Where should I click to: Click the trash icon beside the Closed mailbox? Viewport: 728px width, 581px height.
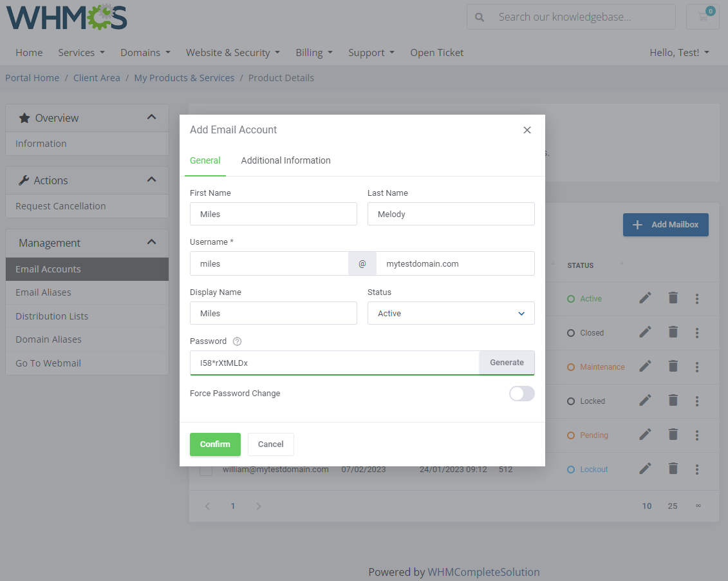coord(673,332)
